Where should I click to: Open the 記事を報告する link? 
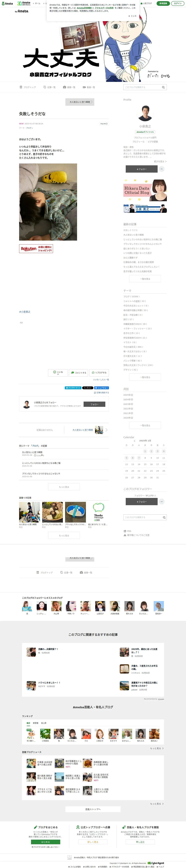point(101,393)
